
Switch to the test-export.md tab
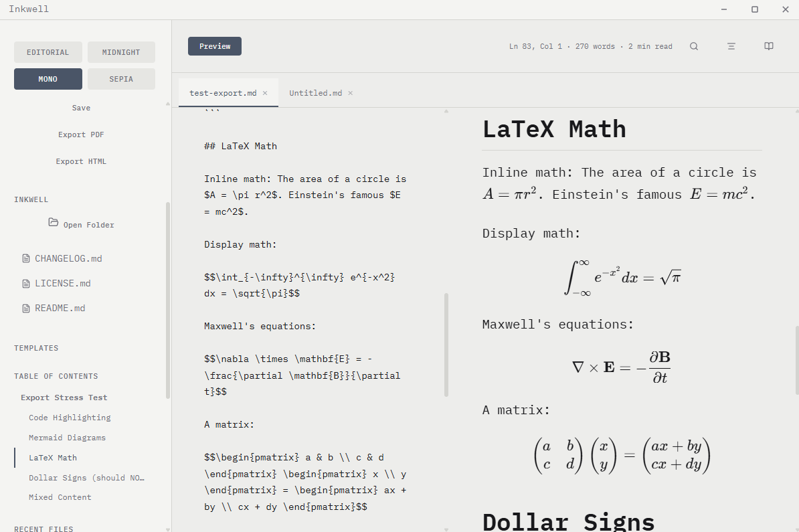coord(224,93)
